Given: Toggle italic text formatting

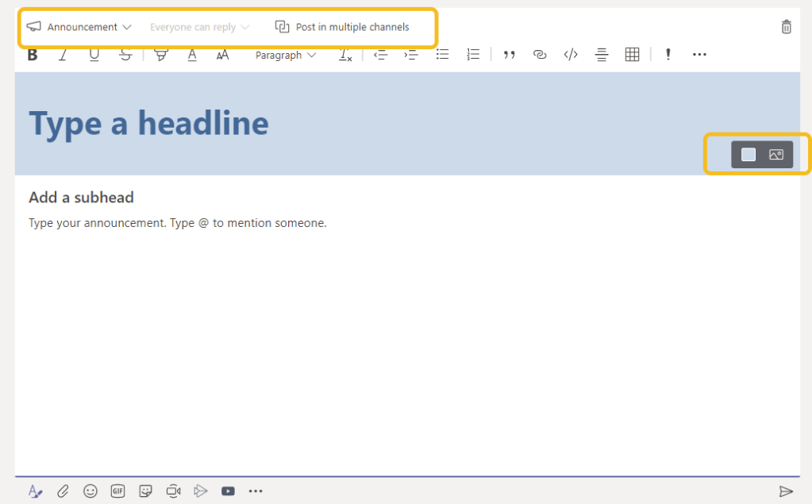Looking at the screenshot, I should pyautogui.click(x=63, y=55).
